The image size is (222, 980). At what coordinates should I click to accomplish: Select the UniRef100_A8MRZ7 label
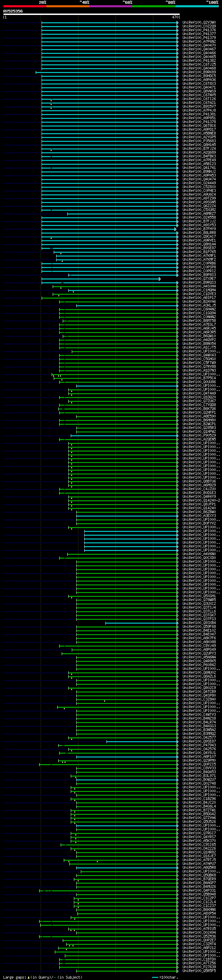pos(199,214)
